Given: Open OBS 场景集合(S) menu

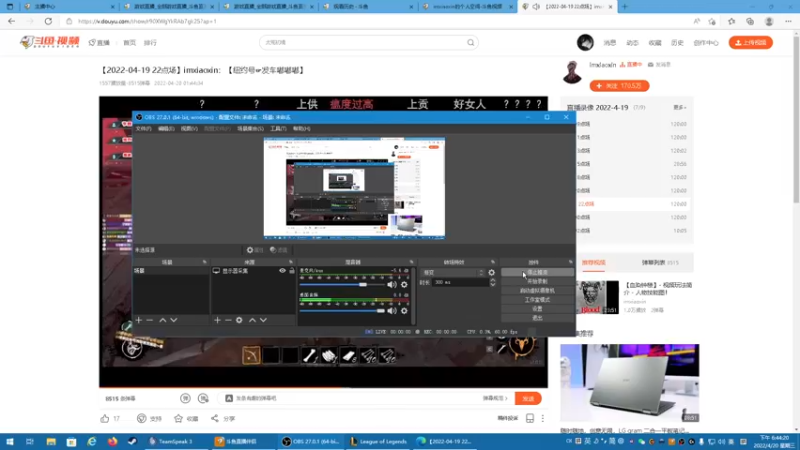Looking at the screenshot, I should [x=251, y=129].
